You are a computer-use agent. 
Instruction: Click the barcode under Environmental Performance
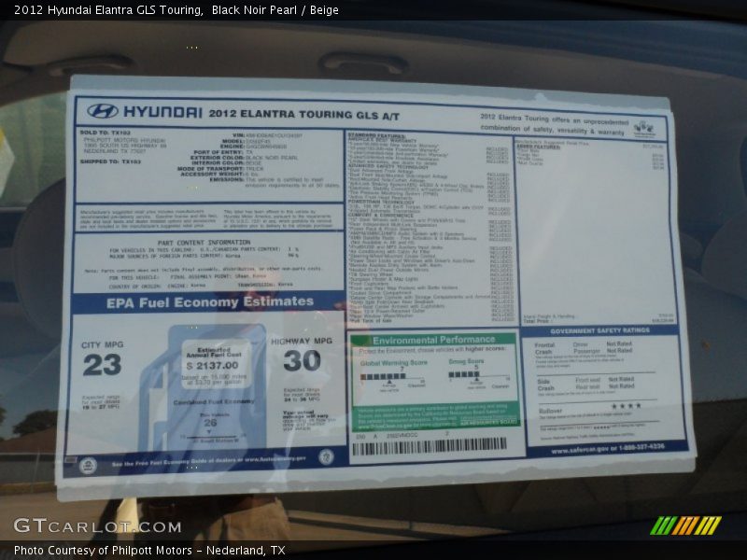click(430, 447)
